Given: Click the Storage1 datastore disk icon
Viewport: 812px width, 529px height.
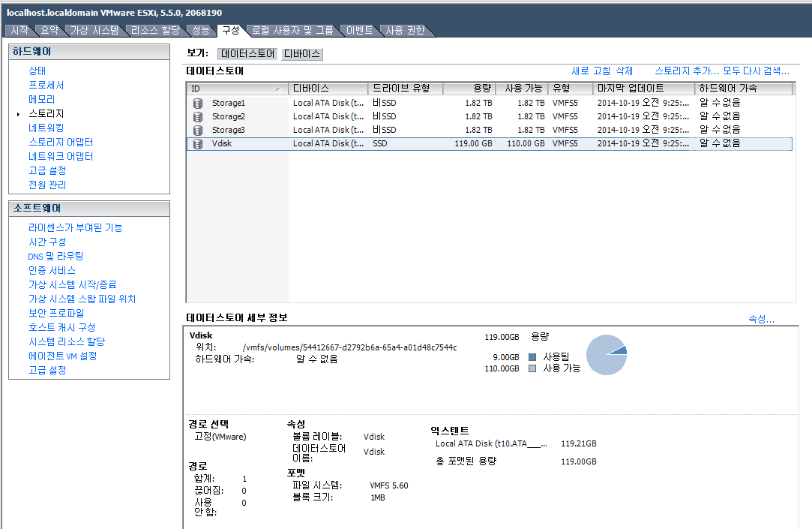Looking at the screenshot, I should [198, 103].
